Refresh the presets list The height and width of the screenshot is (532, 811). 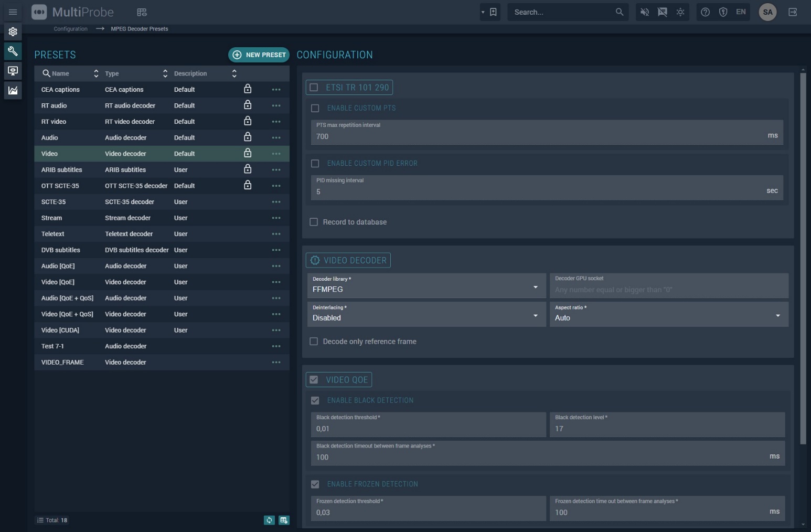[269, 520]
